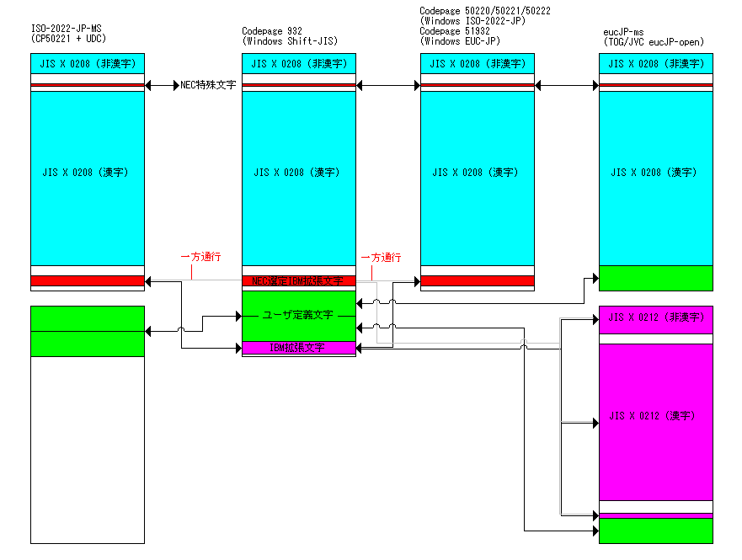Click the ISO-2022-JP-MS column heading text

click(x=68, y=34)
